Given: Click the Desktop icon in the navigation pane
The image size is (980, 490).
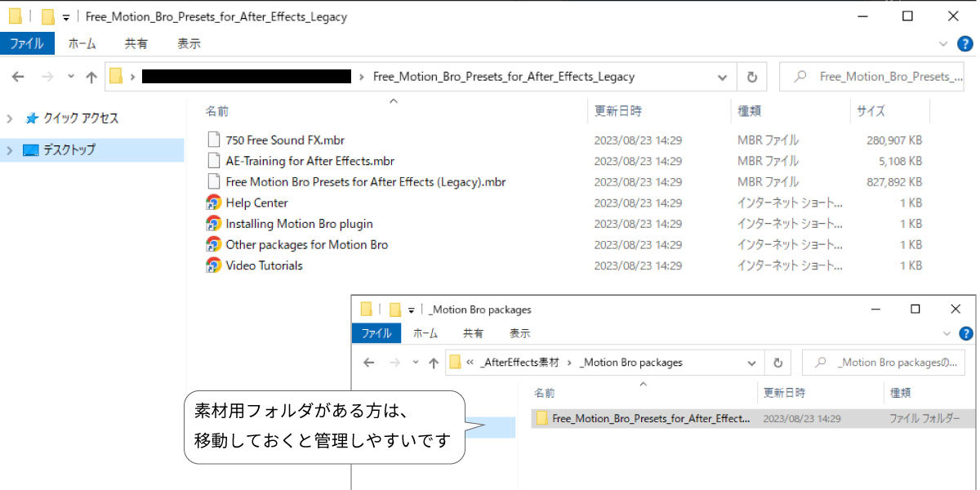Looking at the screenshot, I should pos(31,150).
